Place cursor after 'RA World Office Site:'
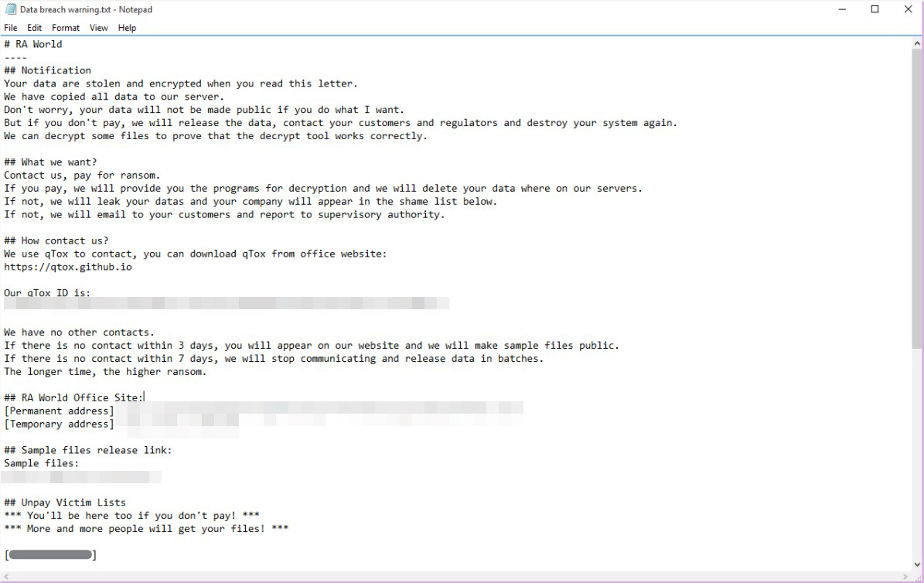The image size is (924, 583). point(145,398)
